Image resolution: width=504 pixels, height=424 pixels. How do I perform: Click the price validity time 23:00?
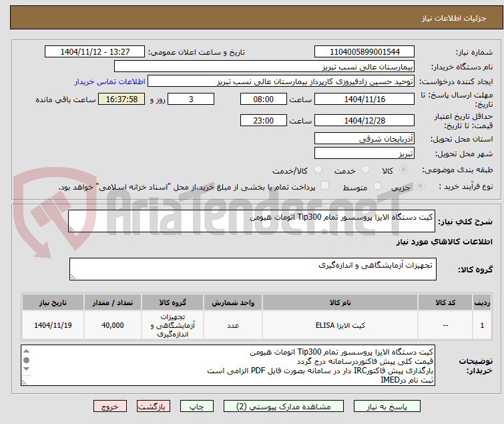[264, 121]
